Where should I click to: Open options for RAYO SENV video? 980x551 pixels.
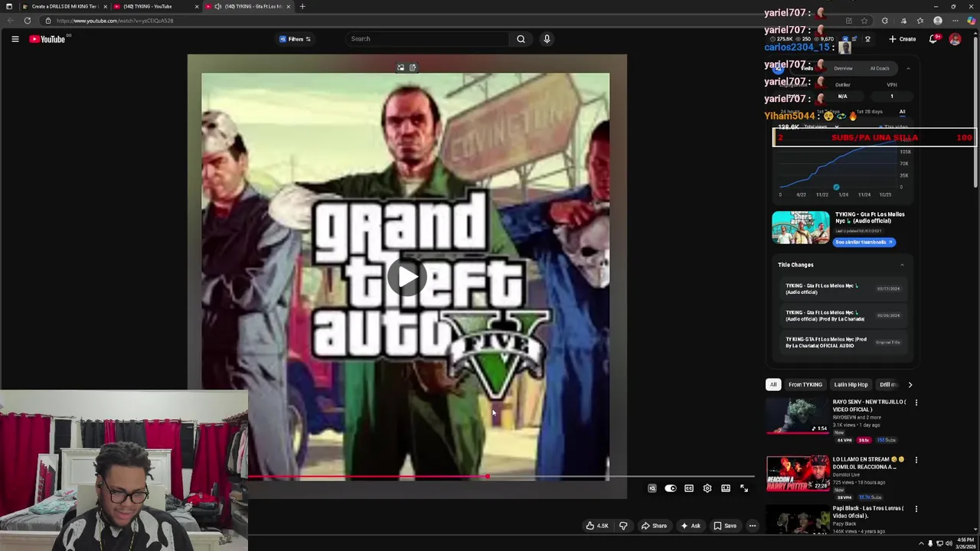pos(916,403)
